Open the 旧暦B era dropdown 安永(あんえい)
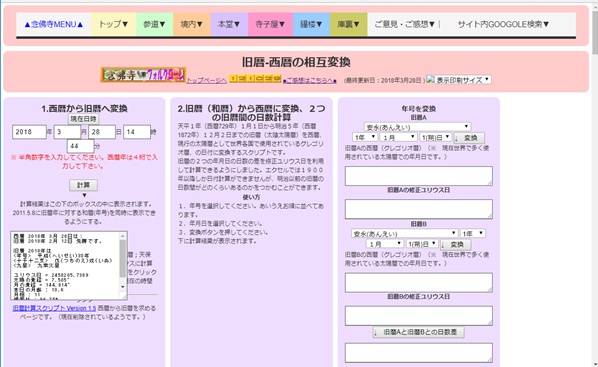 pyautogui.click(x=405, y=233)
